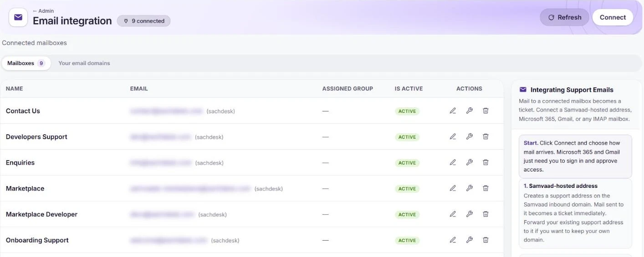Click ACTIVE status badge for Marketplace Developer

click(x=407, y=215)
